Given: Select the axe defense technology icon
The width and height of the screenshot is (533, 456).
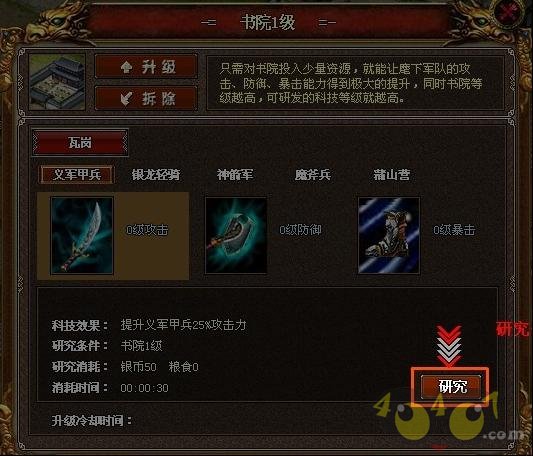Looking at the screenshot, I should point(236,235).
